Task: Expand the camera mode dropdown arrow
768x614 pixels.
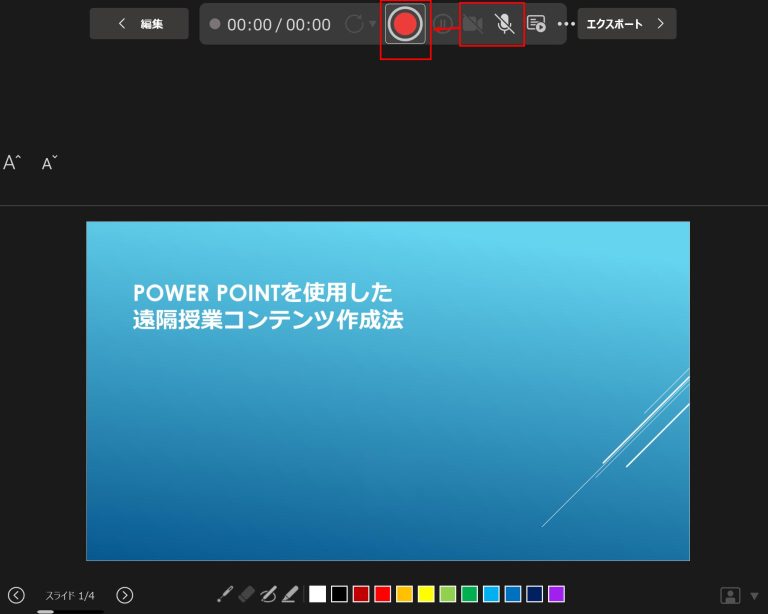Action: point(754,596)
